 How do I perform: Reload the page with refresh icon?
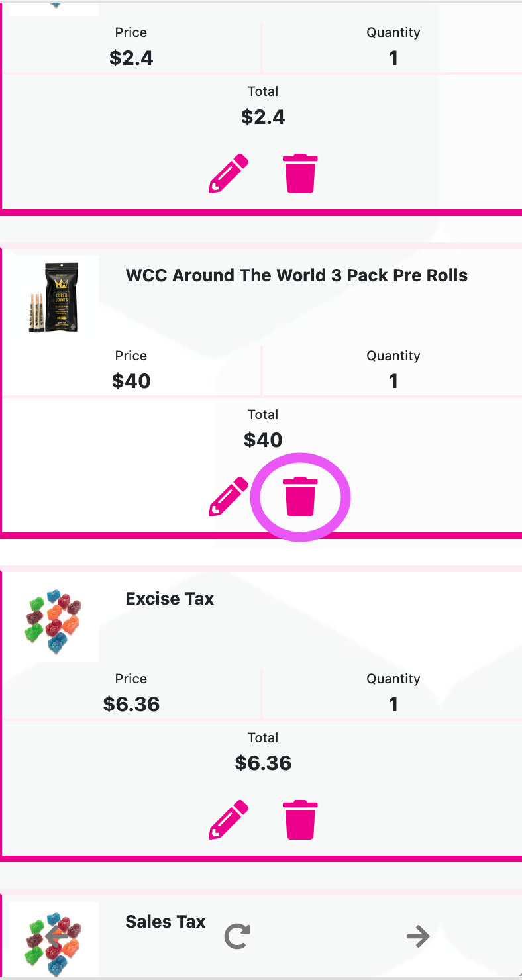(237, 936)
